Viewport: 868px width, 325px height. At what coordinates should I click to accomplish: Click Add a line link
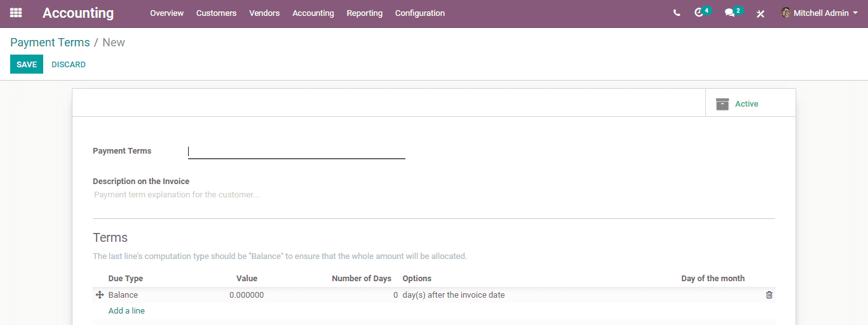point(126,311)
